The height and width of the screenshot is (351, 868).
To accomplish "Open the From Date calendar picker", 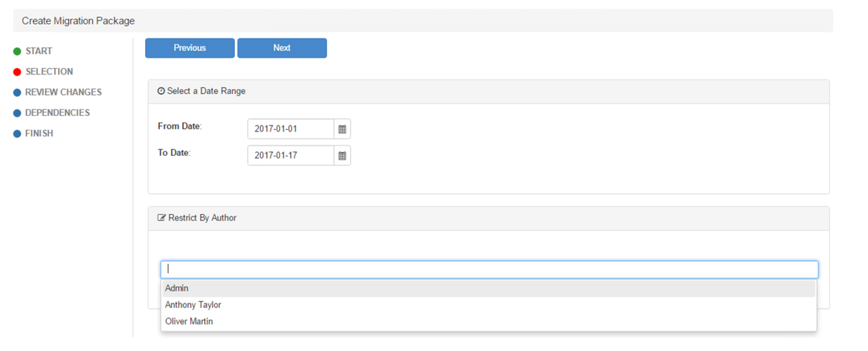I will click(x=342, y=129).
